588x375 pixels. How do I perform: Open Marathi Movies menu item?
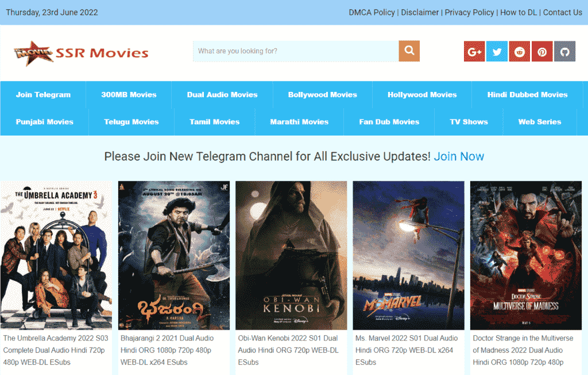point(299,122)
